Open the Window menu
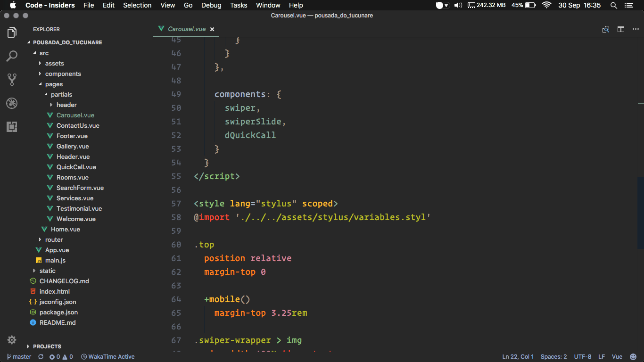The image size is (644, 362). pos(268,5)
